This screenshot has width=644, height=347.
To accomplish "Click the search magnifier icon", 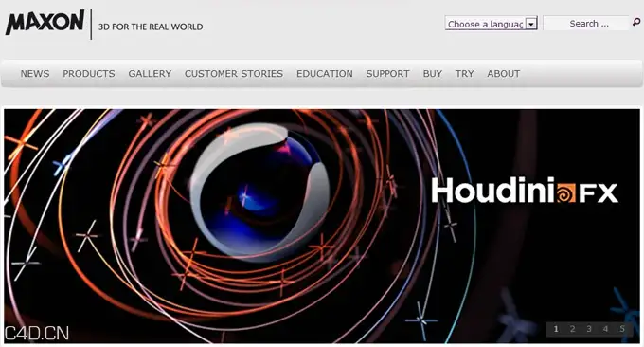I will pyautogui.click(x=636, y=22).
